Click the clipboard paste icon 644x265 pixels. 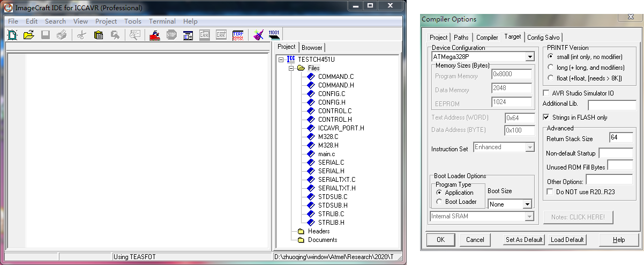pos(98,35)
